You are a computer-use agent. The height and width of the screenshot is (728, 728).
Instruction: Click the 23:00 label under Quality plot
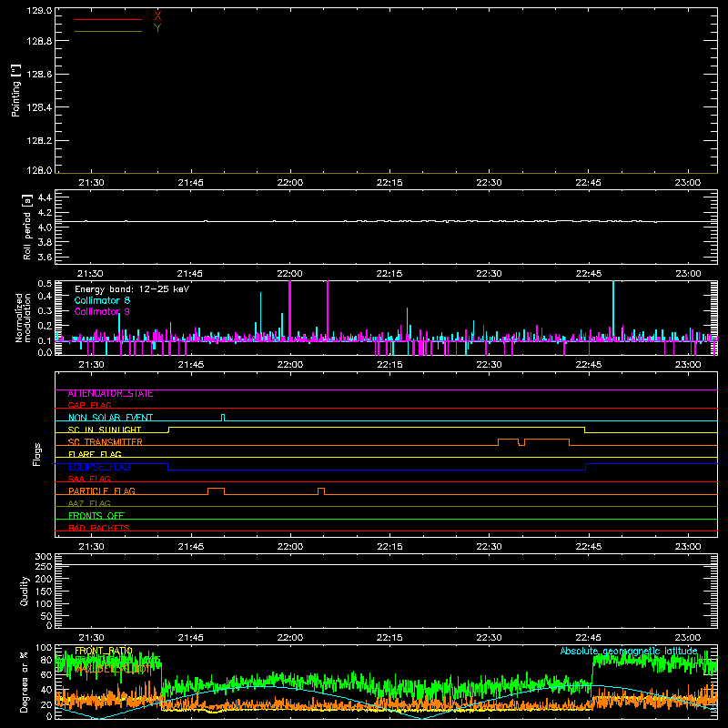(x=688, y=638)
